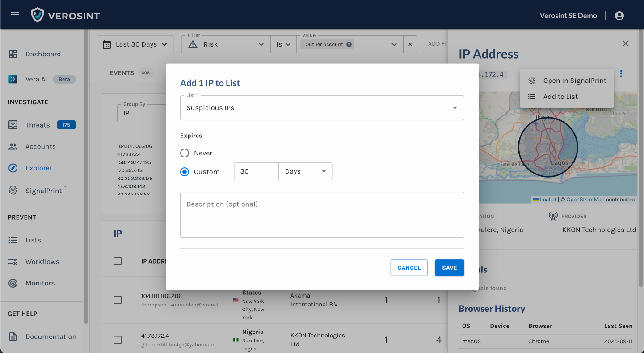Open the hamburger navigation menu
Viewport: 644px width, 353px height.
pos(15,15)
